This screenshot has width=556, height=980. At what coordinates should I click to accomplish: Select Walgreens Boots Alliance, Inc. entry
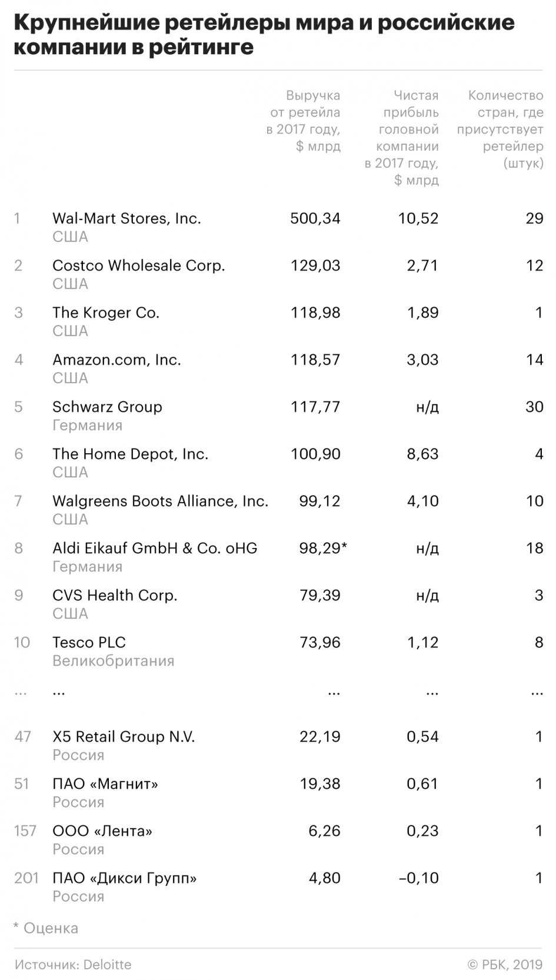pyautogui.click(x=160, y=501)
